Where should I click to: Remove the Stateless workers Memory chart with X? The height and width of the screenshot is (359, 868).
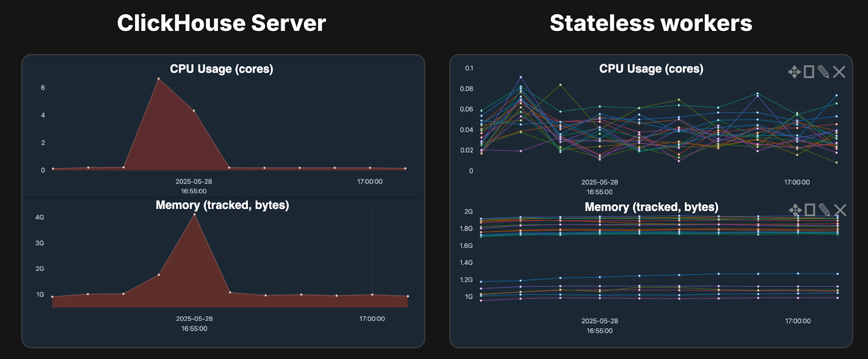point(840,210)
